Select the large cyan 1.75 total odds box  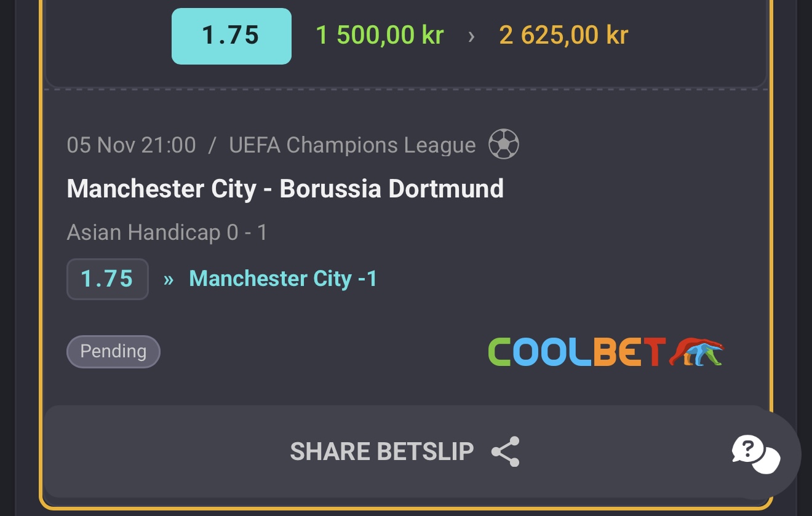[231, 36]
